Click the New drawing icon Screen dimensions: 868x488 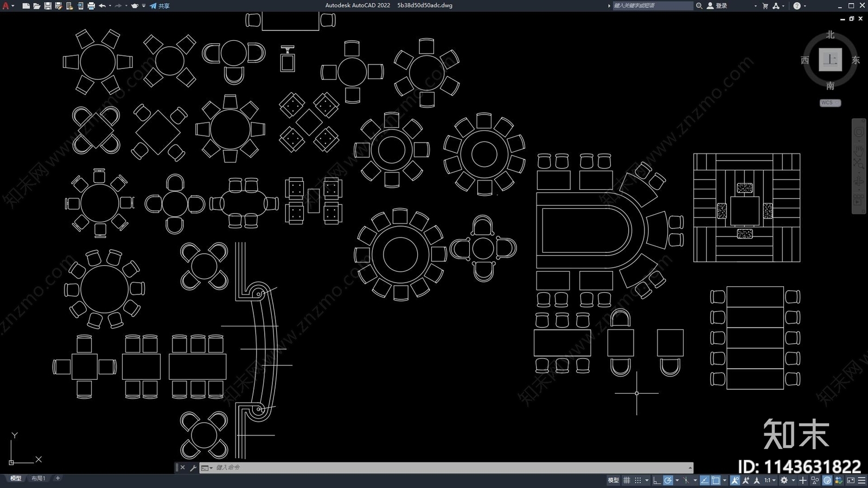25,6
